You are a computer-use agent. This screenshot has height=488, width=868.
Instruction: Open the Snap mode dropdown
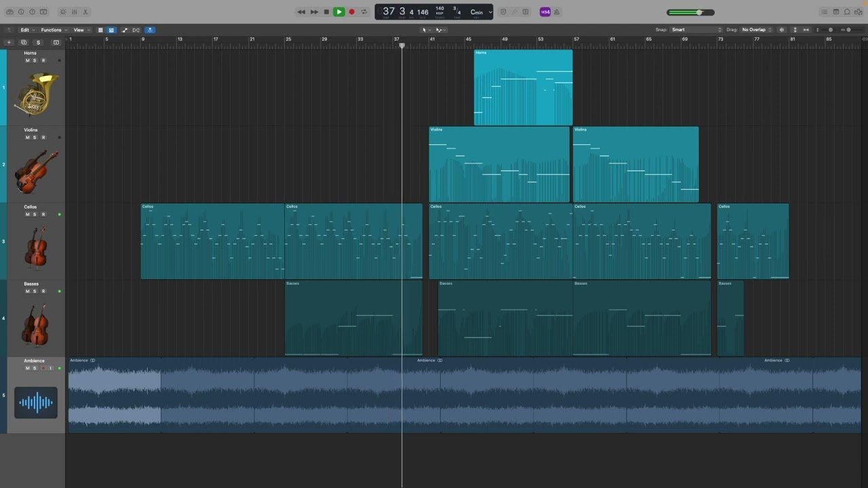697,30
